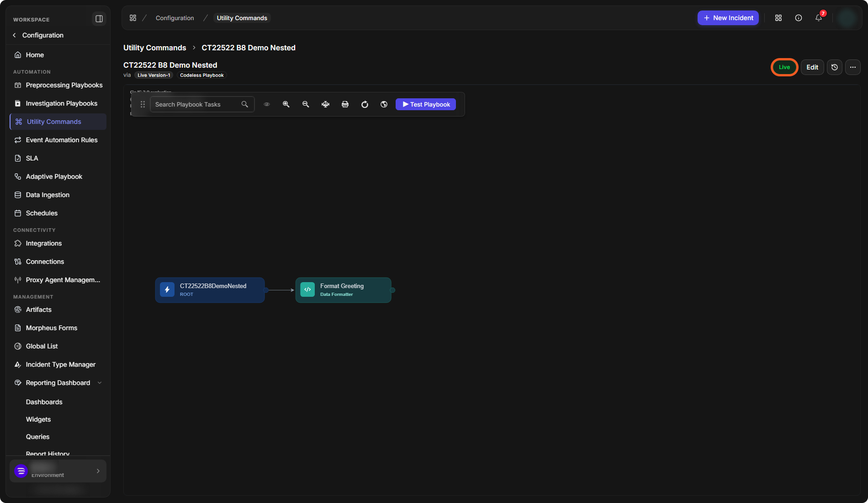Viewport: 868px width, 503px height.
Task: Click Configuration in top breadcrumb
Action: point(175,18)
